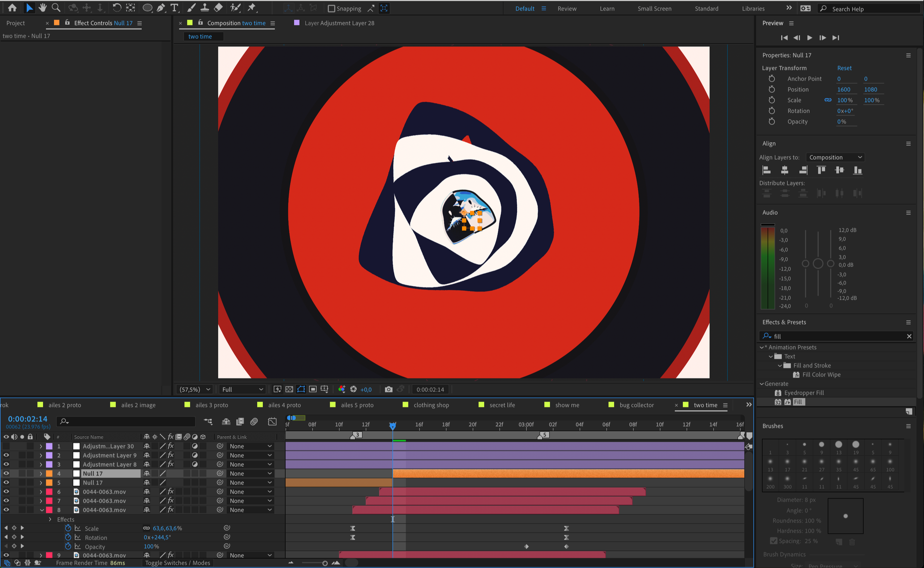Click Toggle Switches / Modes button
This screenshot has width=924, height=568.
177,563
